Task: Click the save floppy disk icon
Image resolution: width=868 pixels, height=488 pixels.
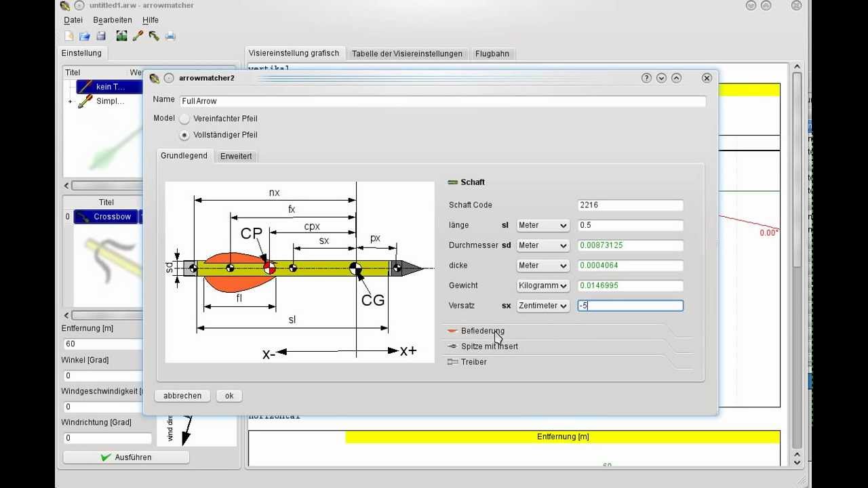Action: click(100, 36)
